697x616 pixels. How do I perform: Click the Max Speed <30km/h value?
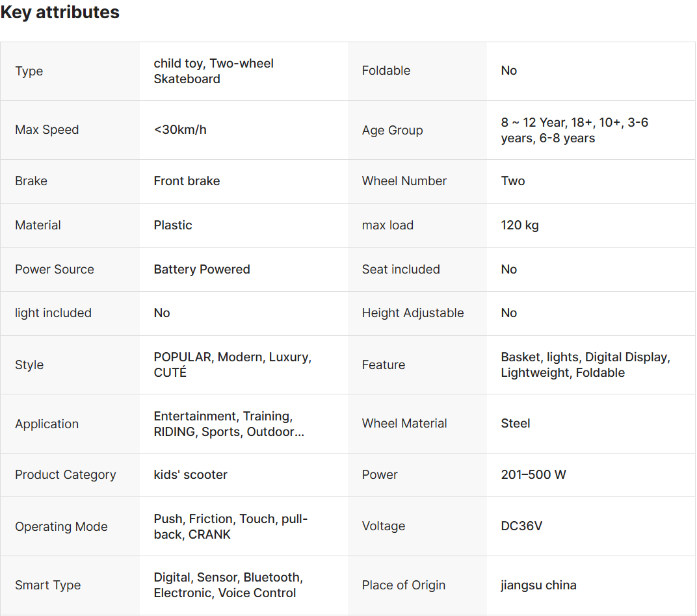(x=180, y=130)
